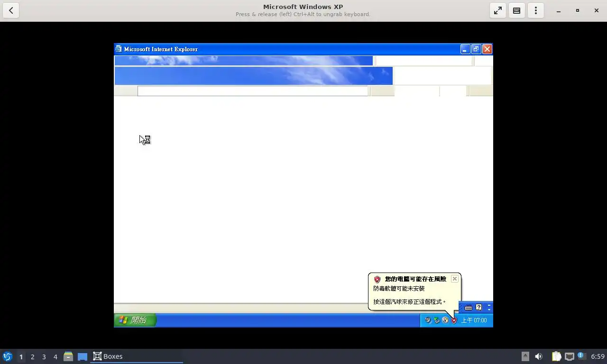Switch to workspace 4

[x=55, y=356]
